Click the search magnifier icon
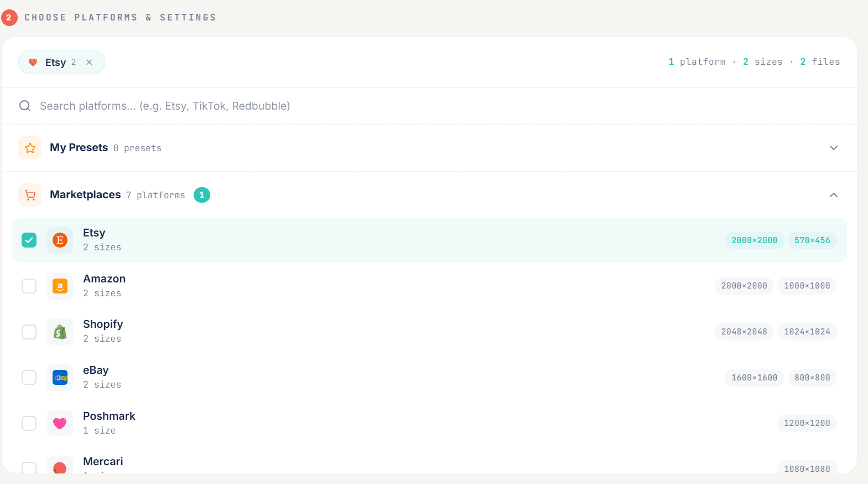 pyautogui.click(x=25, y=106)
